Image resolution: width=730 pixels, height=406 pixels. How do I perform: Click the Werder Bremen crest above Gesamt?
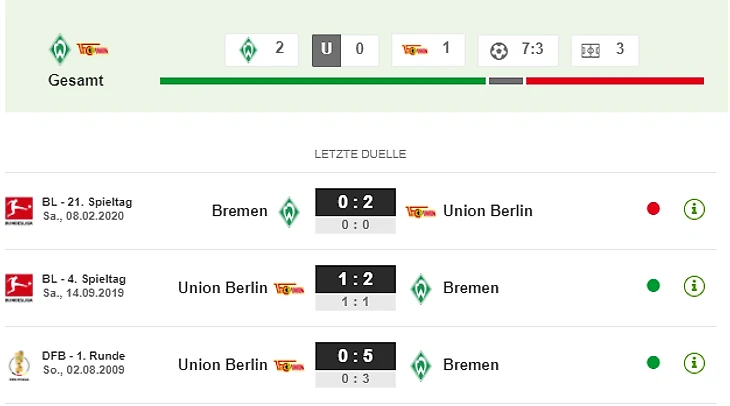point(60,49)
